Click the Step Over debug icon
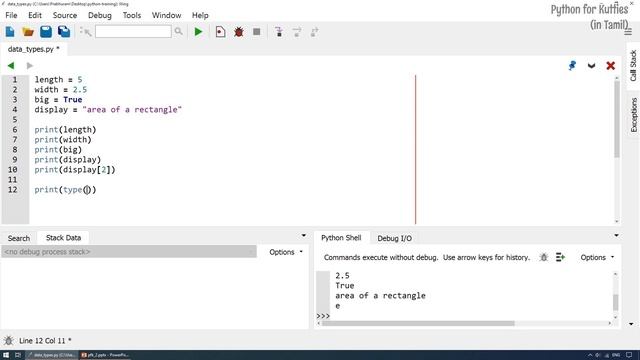The height and width of the screenshot is (360, 640). [x=297, y=32]
